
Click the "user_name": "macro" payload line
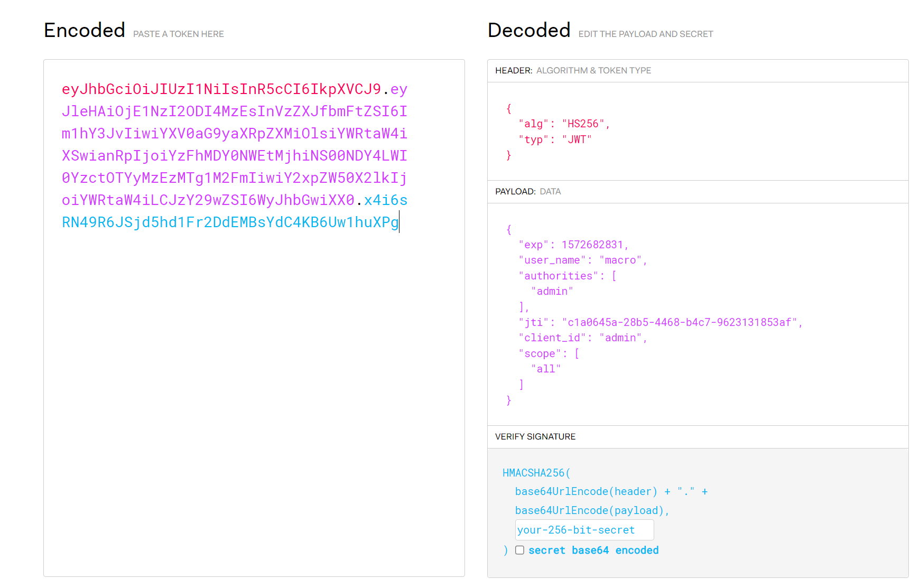(582, 260)
